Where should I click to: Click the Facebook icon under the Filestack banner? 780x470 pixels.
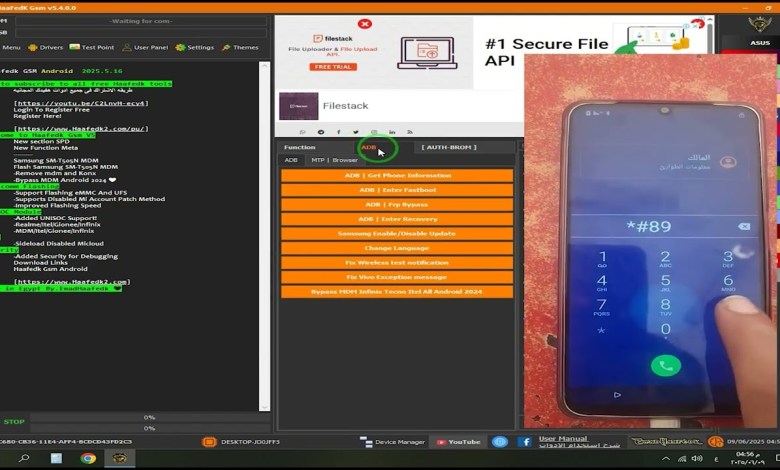pyautogui.click(x=338, y=132)
